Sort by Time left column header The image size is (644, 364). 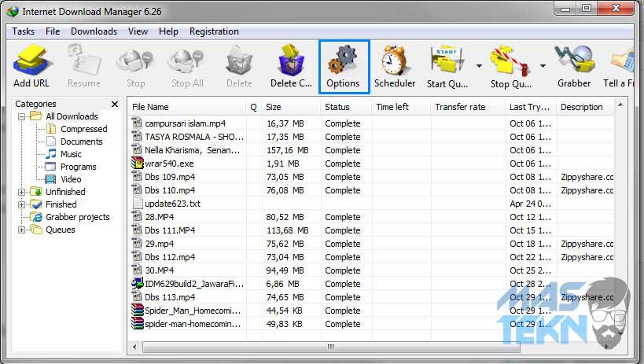point(401,107)
